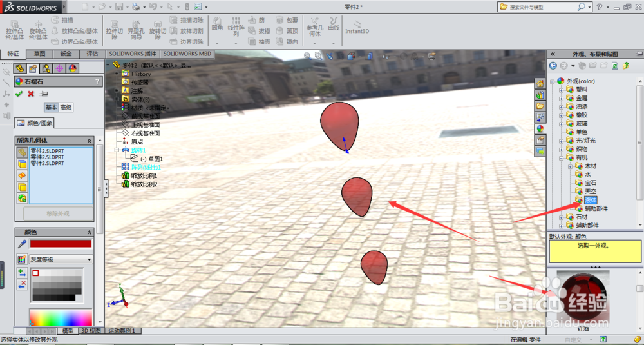The width and height of the screenshot is (644, 345).
Task: Select the Advanced (高级) mode toggle
Action: 66,107
